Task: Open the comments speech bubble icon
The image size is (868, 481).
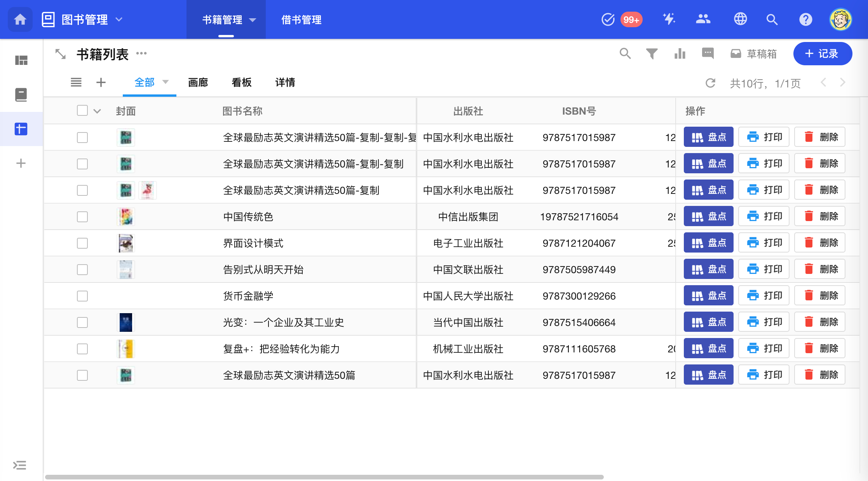Action: pos(708,53)
